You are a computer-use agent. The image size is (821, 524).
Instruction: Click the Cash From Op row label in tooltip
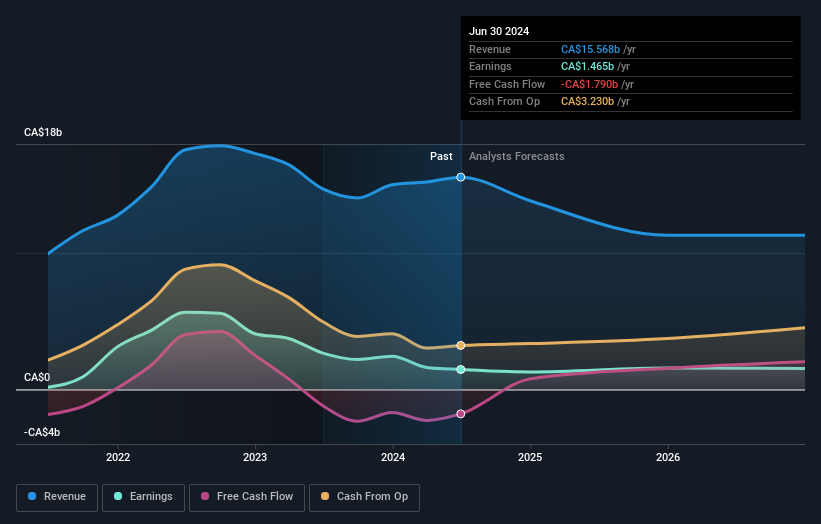tap(504, 102)
